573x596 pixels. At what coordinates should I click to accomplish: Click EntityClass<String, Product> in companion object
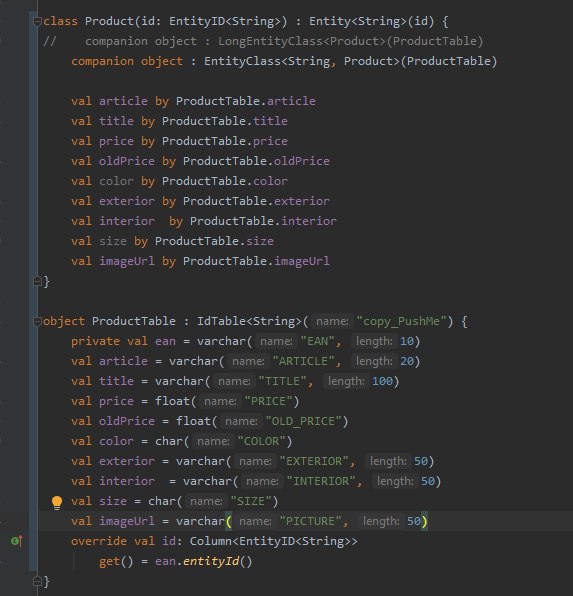pos(302,61)
